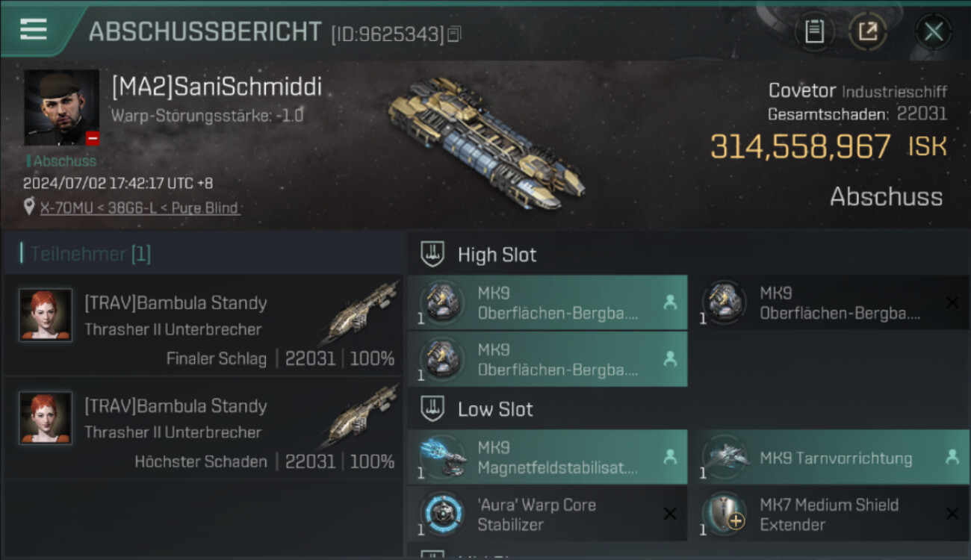Open the hamburger menu

coord(34,29)
